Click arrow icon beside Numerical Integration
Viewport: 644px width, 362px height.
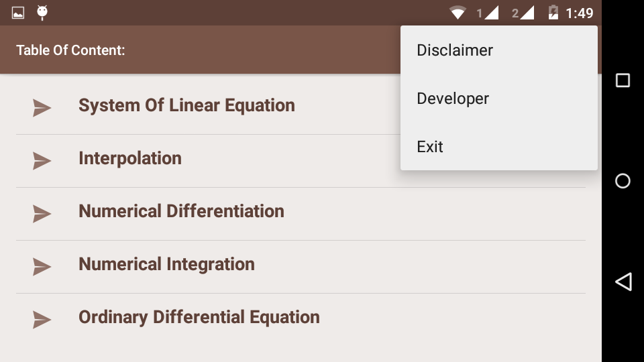tap(42, 266)
